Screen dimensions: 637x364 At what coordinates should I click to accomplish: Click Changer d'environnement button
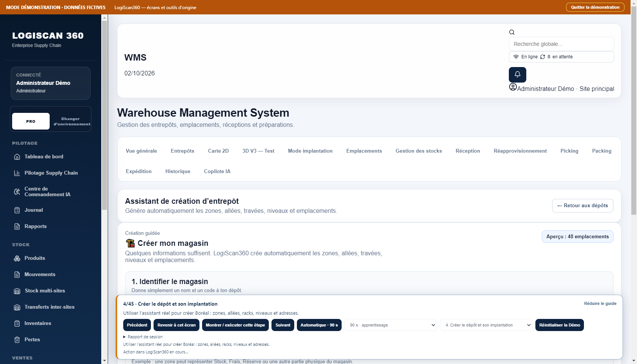click(71, 121)
